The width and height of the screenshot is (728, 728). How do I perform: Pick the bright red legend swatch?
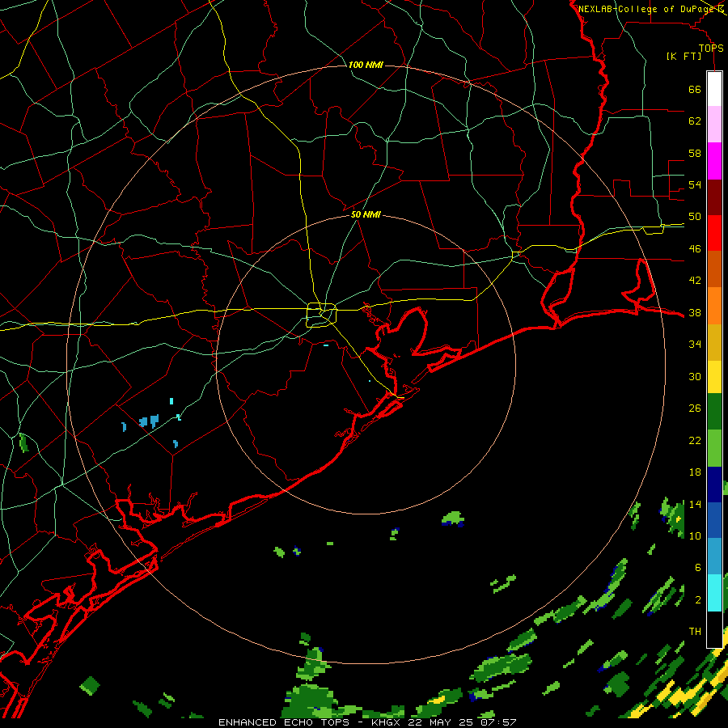(x=714, y=234)
